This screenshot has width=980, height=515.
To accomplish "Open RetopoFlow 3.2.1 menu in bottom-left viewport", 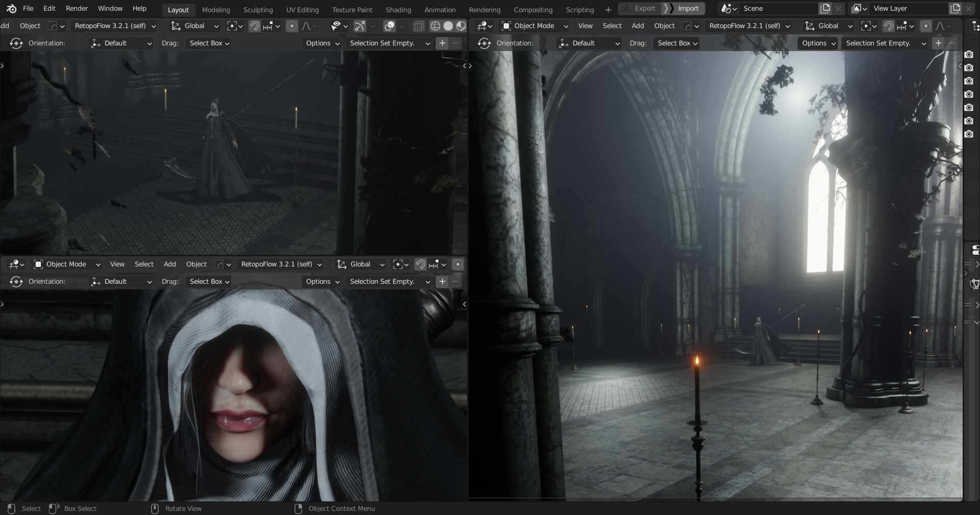I will [x=281, y=264].
